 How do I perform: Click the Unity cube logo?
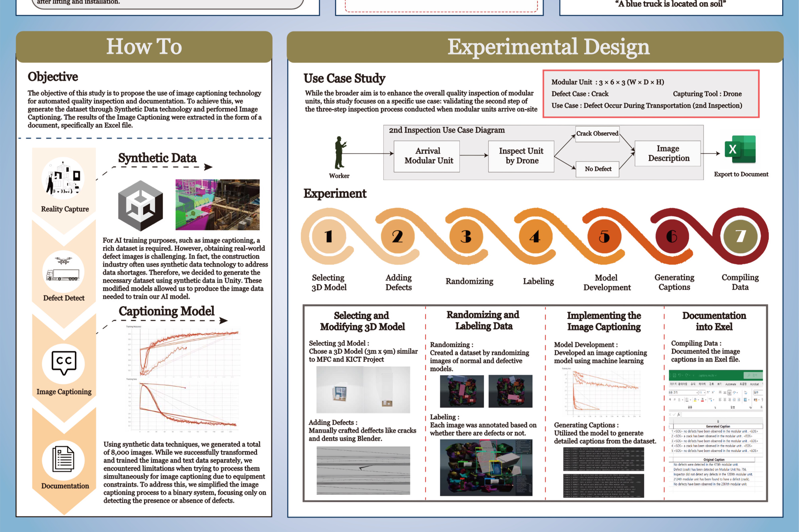(141, 205)
